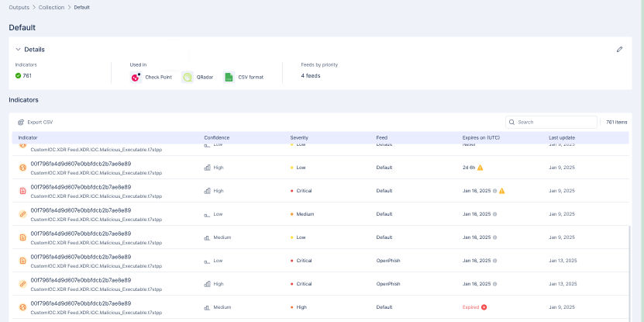Open the Check Point integration
This screenshot has width=644, height=322.
151,77
